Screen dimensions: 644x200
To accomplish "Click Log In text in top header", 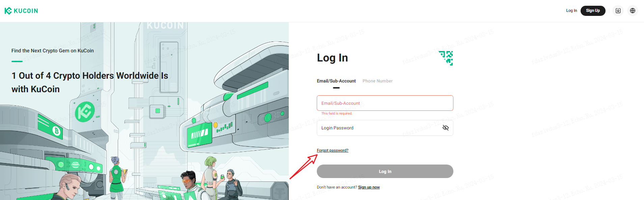I will point(571,11).
